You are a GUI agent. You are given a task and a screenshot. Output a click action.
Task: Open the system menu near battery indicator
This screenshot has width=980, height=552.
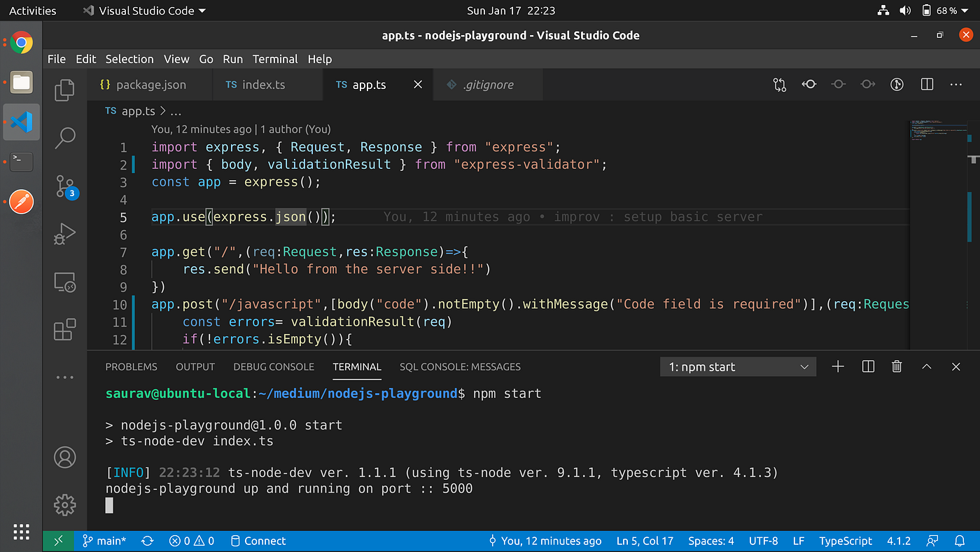(923, 11)
